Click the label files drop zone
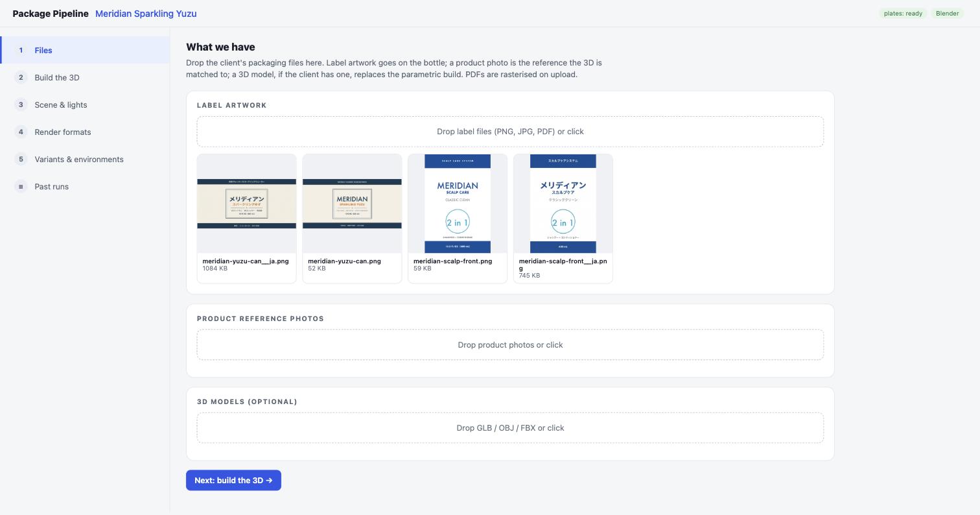The width and height of the screenshot is (980, 515). 510,132
